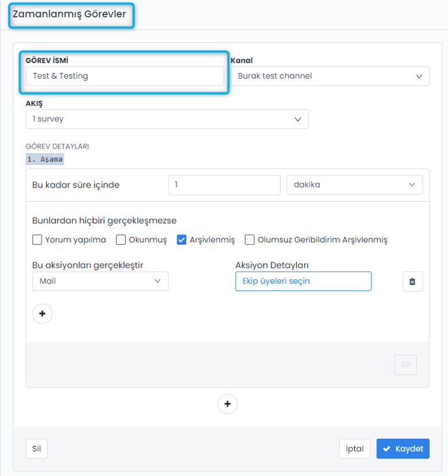The image size is (448, 476).
Task: Enable the Okunmuş checkbox
Action: (121, 240)
